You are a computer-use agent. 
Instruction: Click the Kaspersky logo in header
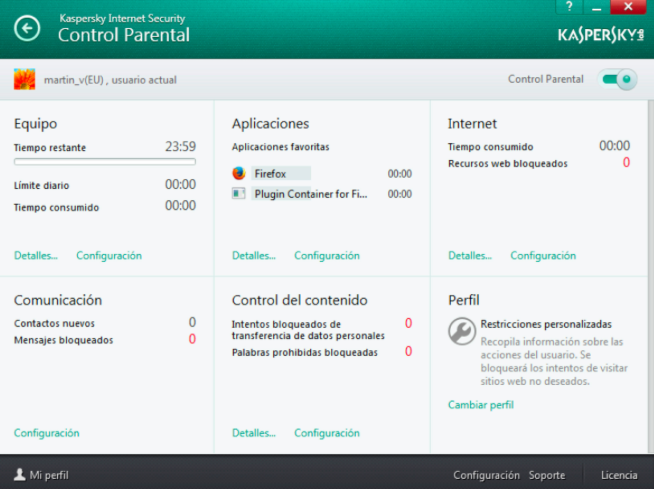click(601, 35)
